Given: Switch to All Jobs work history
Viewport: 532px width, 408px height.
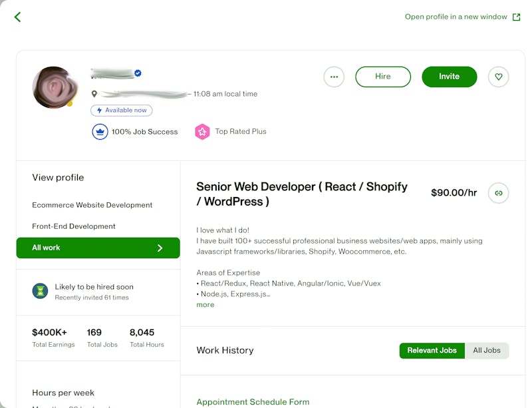Looking at the screenshot, I should point(487,350).
